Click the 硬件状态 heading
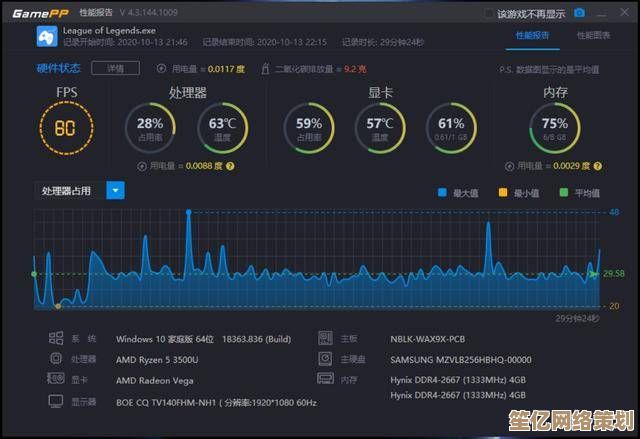 pos(59,68)
